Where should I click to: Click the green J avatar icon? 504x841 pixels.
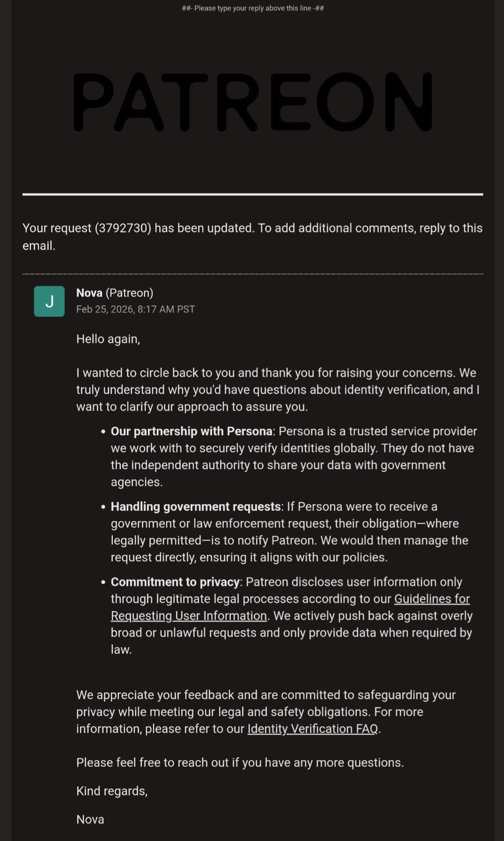[49, 301]
